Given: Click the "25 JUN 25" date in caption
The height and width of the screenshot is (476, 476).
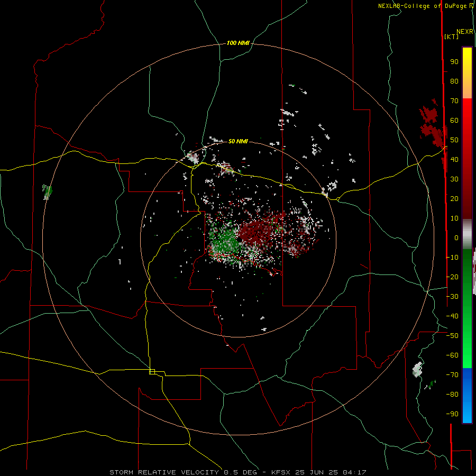Looking at the screenshot, I should (317, 472).
